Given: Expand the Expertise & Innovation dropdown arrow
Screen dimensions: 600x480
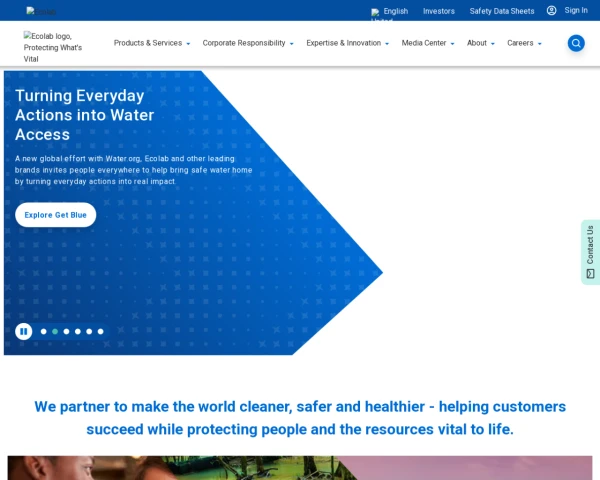Looking at the screenshot, I should [x=387, y=44].
